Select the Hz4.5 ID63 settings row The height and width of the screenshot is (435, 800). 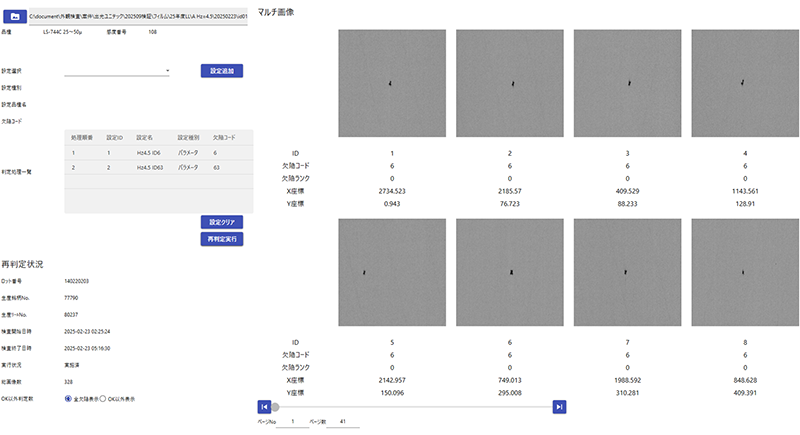[159, 168]
